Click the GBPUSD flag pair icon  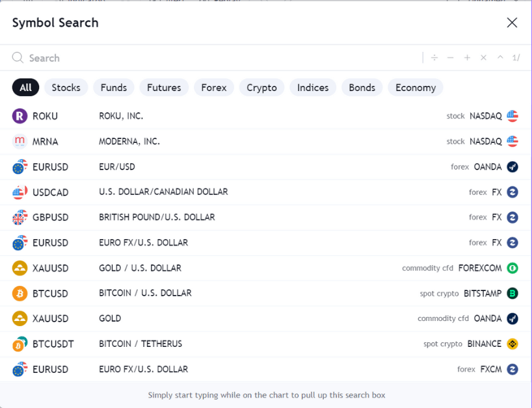pyautogui.click(x=20, y=217)
